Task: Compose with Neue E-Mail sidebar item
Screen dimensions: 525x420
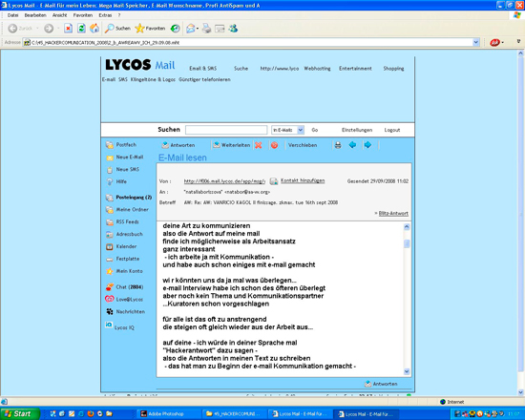Action: [124, 157]
